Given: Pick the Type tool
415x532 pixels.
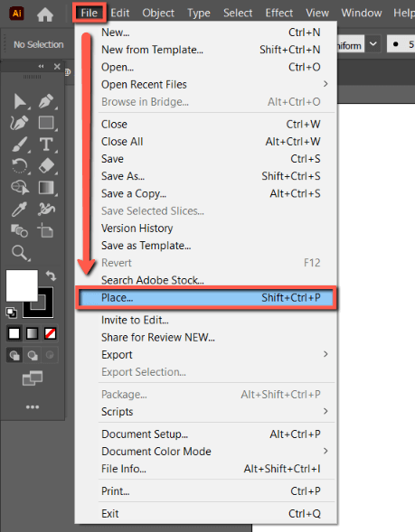Looking at the screenshot, I should 46,145.
